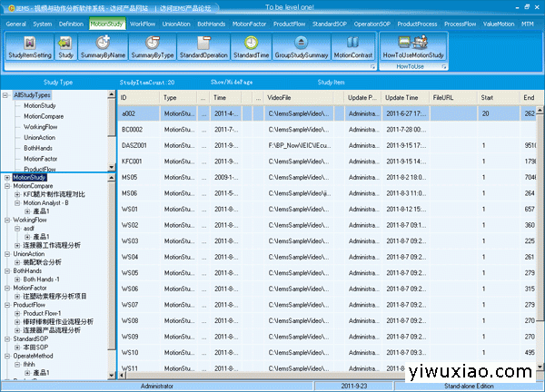
Task: Switch to the WorkFlow tab
Action: [x=143, y=24]
